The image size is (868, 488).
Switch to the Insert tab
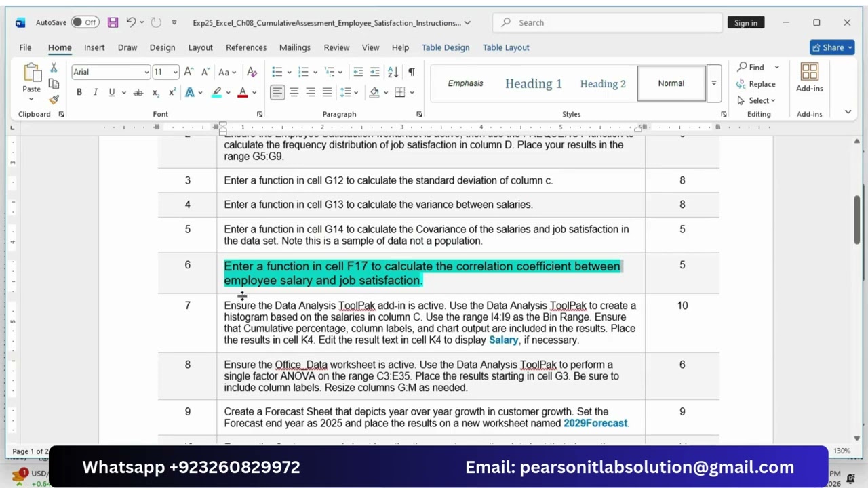coord(94,47)
